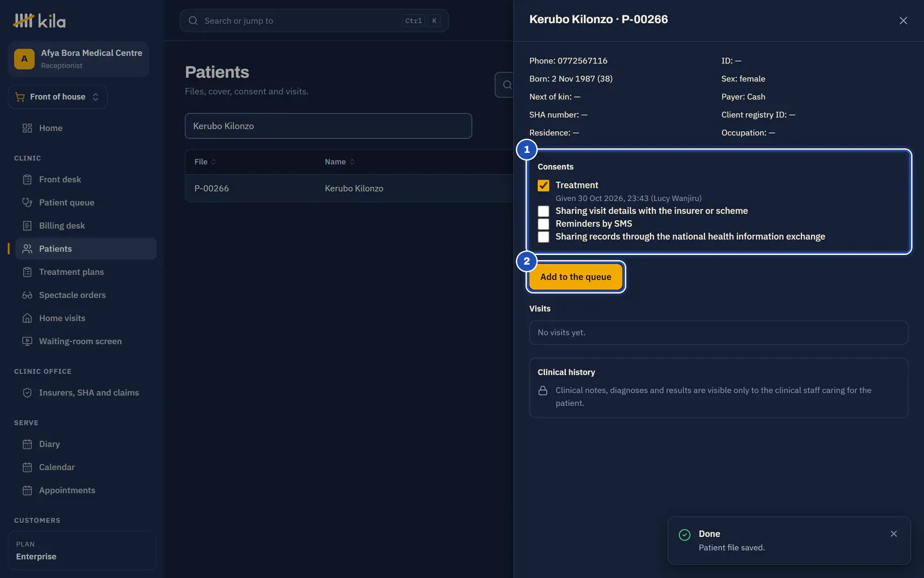Open Home from the sidebar icon
The width and height of the screenshot is (924, 578).
pyautogui.click(x=27, y=128)
